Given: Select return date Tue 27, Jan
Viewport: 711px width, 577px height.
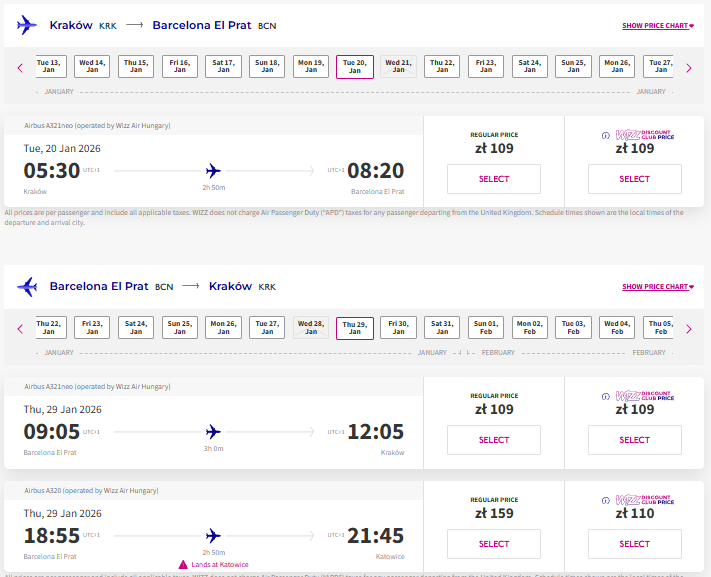Looking at the screenshot, I should 267,327.
